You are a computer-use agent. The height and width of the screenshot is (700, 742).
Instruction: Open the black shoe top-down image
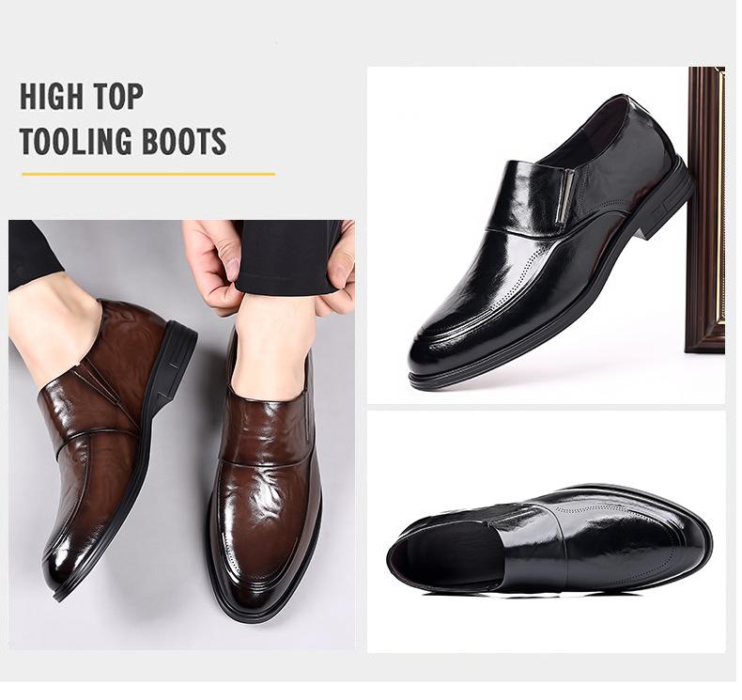pos(546,532)
